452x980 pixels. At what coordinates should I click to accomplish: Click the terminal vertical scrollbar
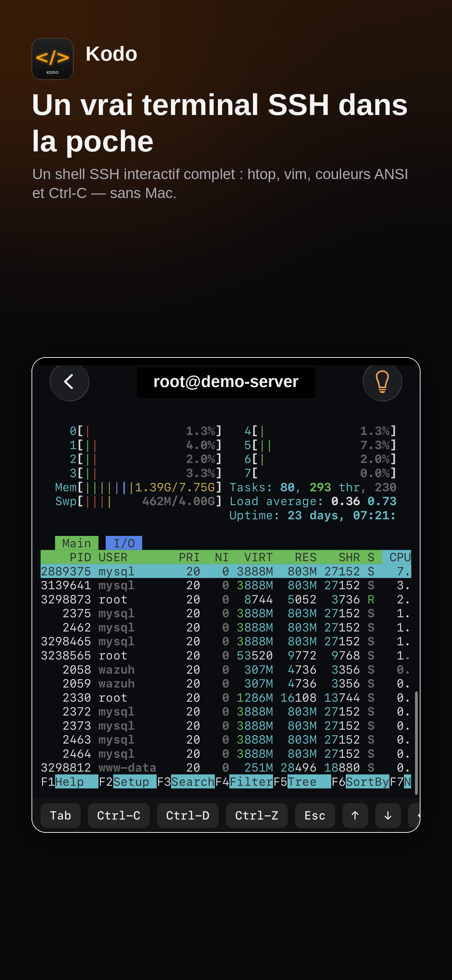[x=416, y=743]
